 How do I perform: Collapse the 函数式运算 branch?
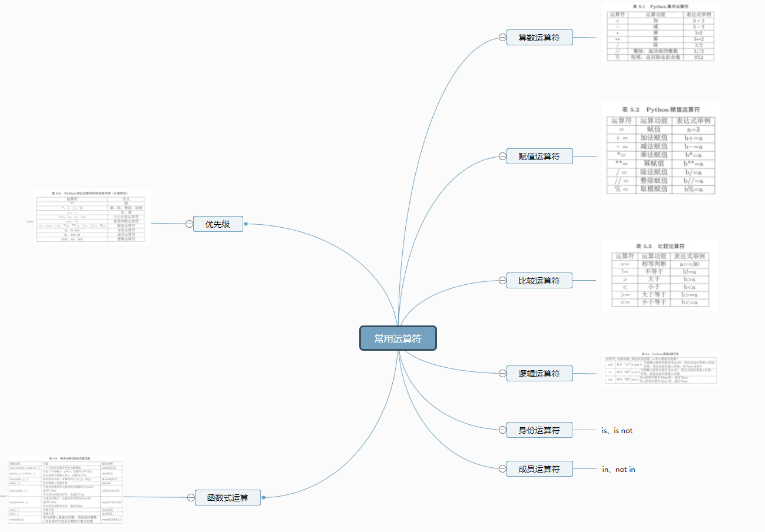pos(191,498)
